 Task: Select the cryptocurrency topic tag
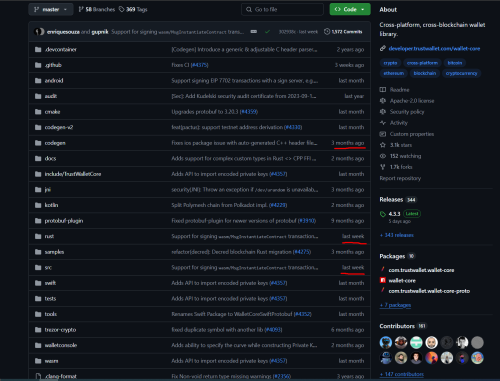coord(461,73)
